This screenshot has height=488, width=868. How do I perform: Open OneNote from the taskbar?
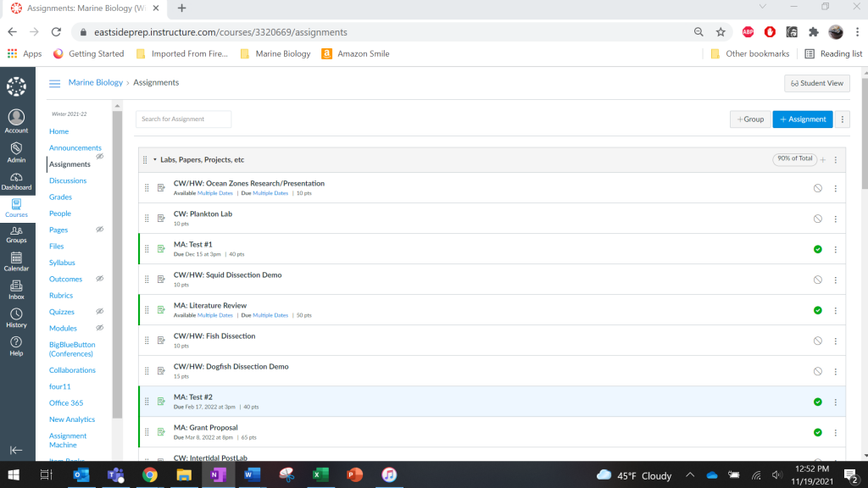(218, 474)
